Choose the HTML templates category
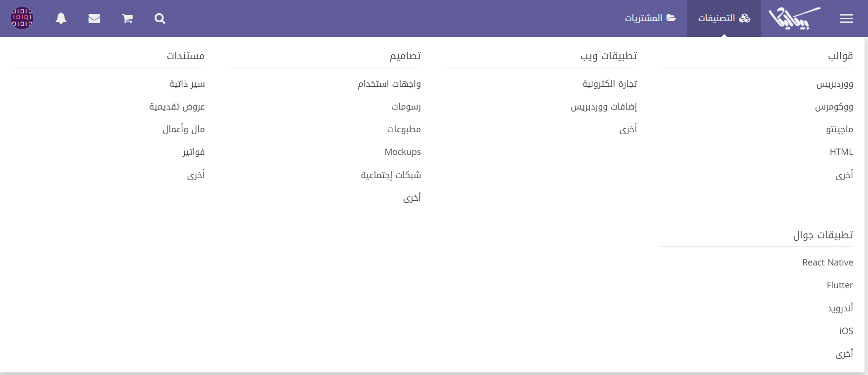Image resolution: width=868 pixels, height=375 pixels. (841, 152)
